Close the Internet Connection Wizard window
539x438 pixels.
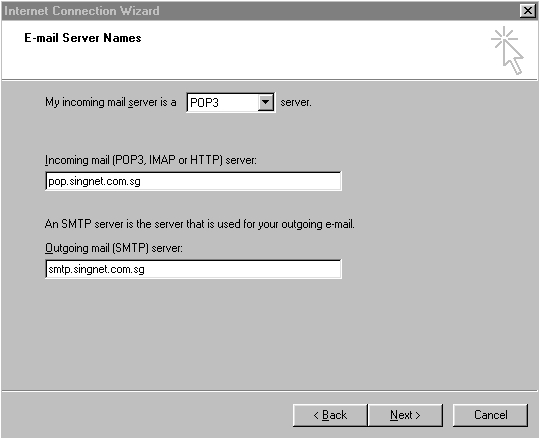coord(528,11)
